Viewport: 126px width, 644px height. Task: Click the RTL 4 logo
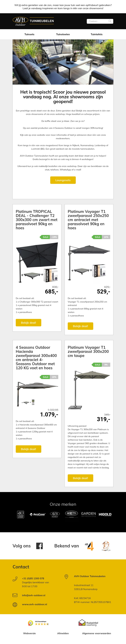pyautogui.click(x=89, y=546)
